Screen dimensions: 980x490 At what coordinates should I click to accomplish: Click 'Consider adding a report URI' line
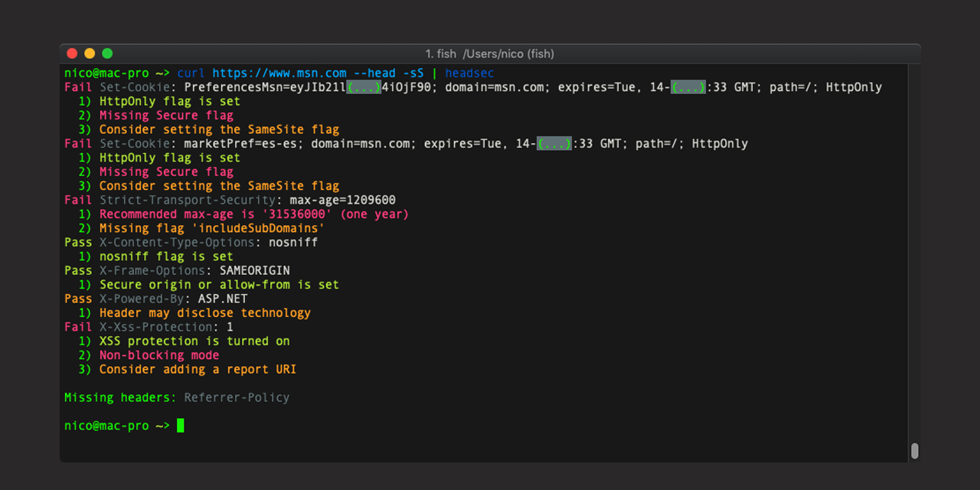click(x=198, y=369)
